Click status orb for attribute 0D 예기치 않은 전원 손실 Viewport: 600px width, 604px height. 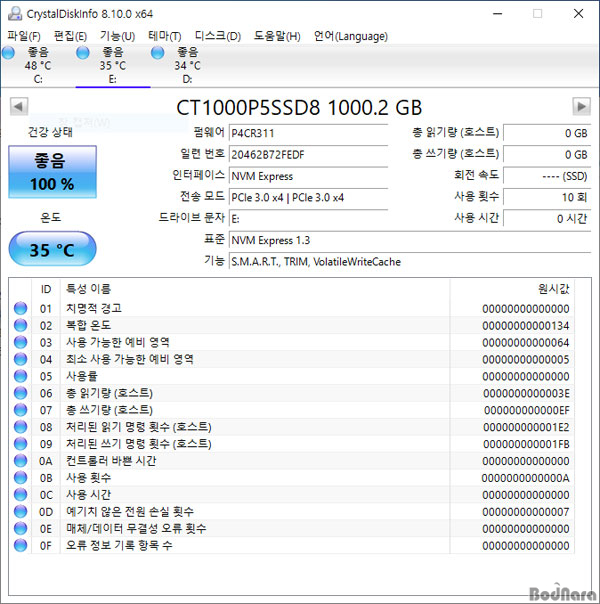click(x=20, y=512)
